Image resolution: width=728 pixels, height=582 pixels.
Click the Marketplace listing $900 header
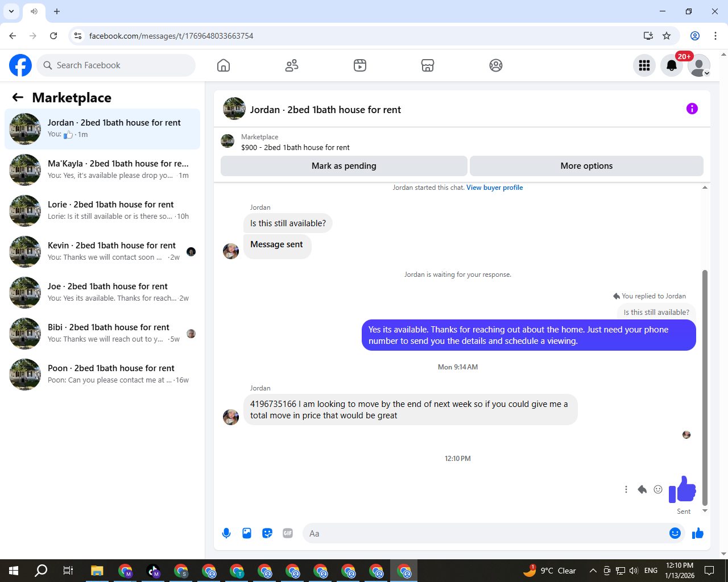[295, 147]
